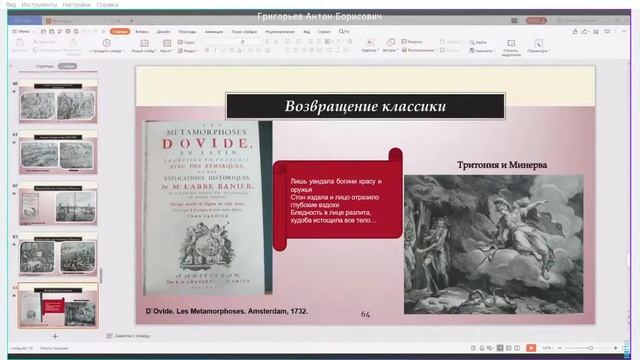Open the Макет layout dropdown

[167, 46]
